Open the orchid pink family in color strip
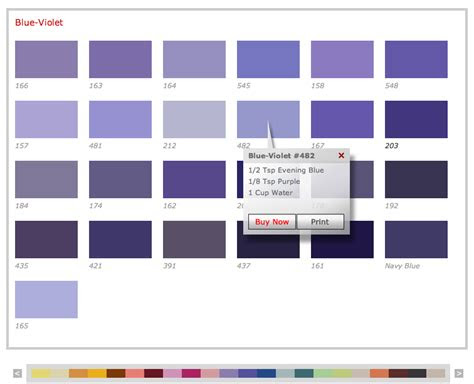The width and height of the screenshot is (474, 384). 172,373
